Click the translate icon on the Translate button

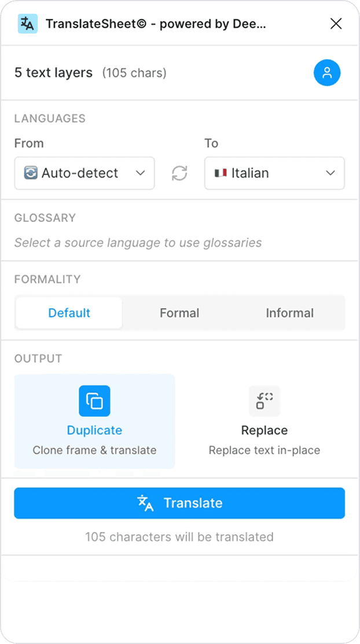pos(145,503)
